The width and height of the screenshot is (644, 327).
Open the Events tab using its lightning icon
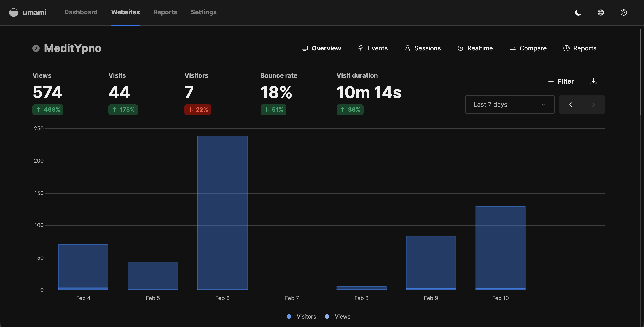tap(360, 48)
